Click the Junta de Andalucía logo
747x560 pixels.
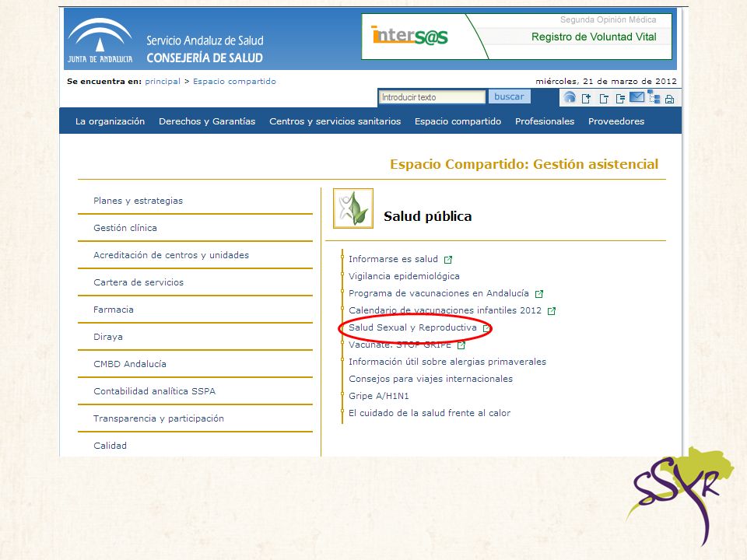[100, 41]
